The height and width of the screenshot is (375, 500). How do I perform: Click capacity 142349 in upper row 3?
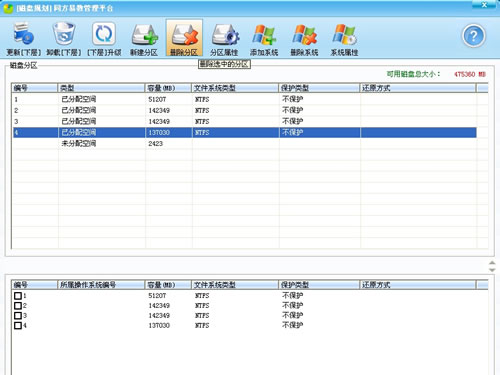pos(159,121)
